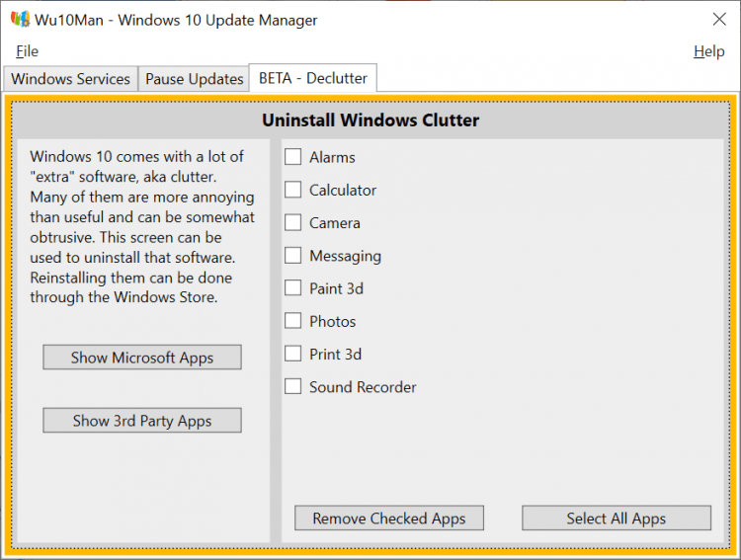
Task: Check the Alarms checkbox
Action: pos(293,157)
